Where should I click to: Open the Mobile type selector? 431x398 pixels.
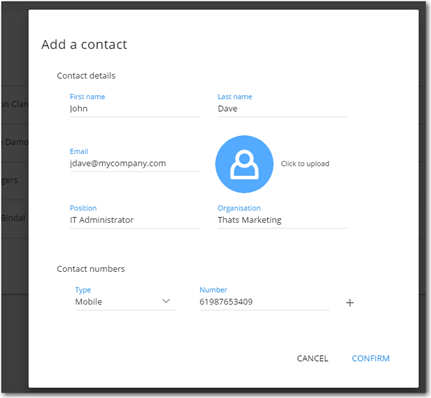pos(126,302)
